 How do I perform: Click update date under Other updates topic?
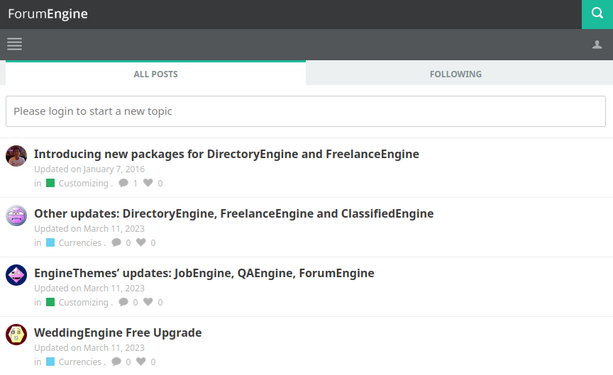click(x=89, y=228)
